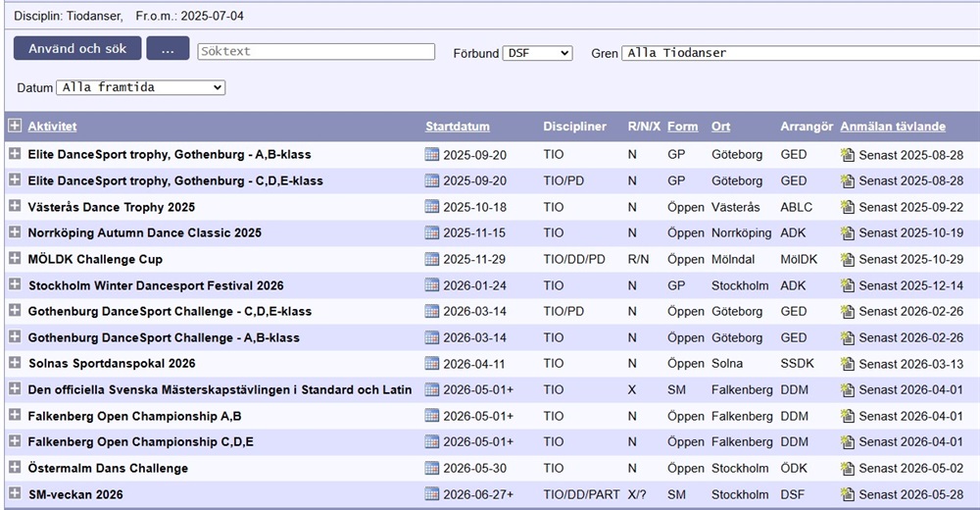Image resolution: width=980 pixels, height=510 pixels.
Task: Click calendar icon for Norrköping Autumn Dance Classic
Action: pos(432,233)
